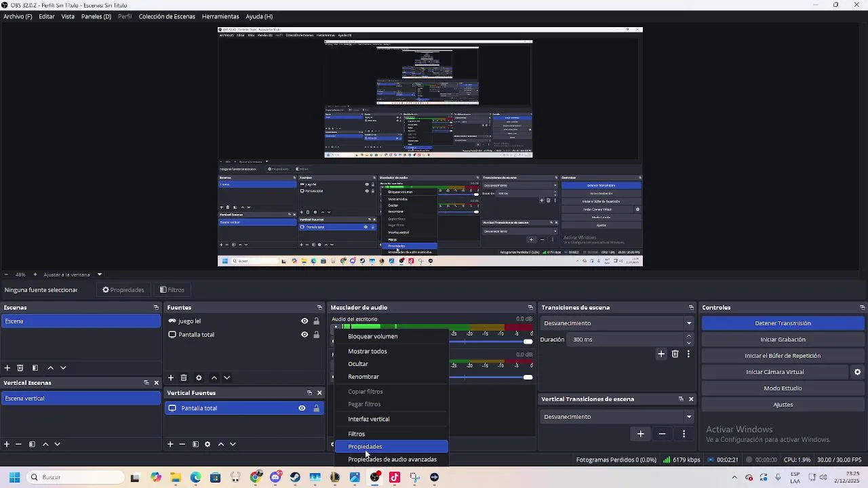Decrease the Duración value stepper

coord(689,343)
